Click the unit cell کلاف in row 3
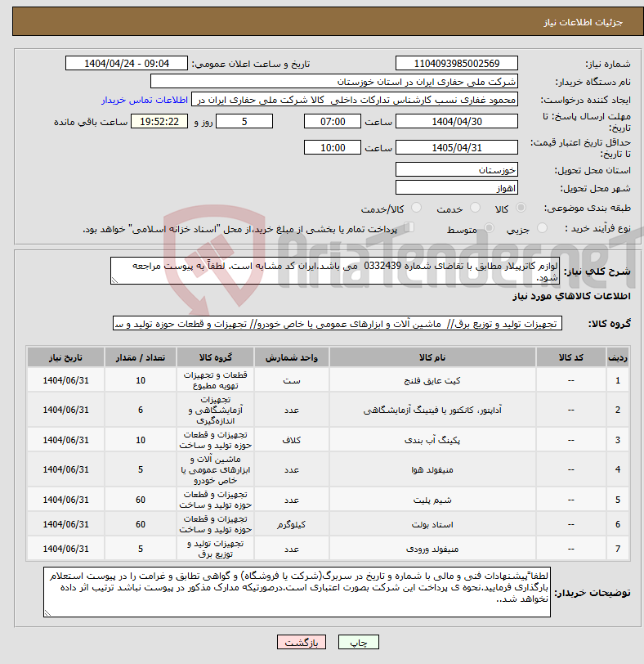 (292, 440)
